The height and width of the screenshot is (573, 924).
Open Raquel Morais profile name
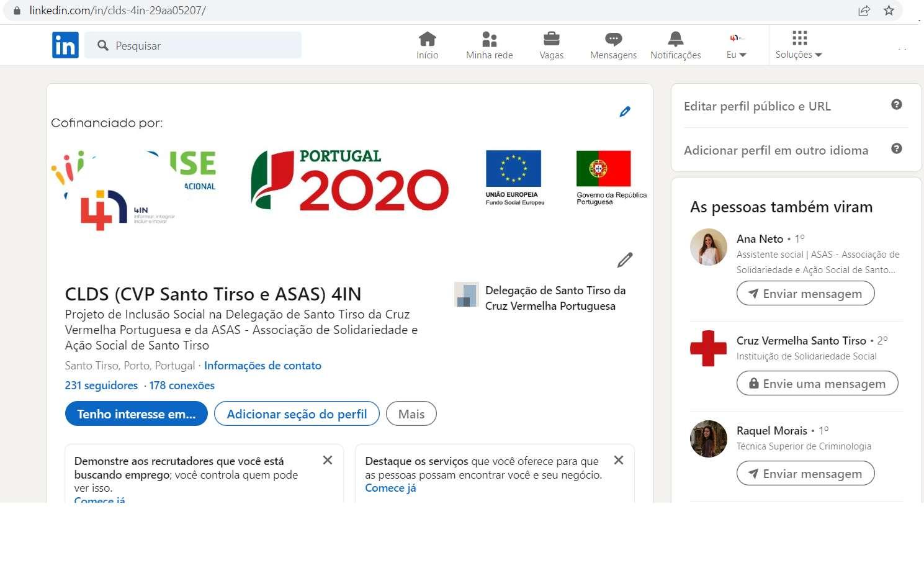[x=772, y=431]
